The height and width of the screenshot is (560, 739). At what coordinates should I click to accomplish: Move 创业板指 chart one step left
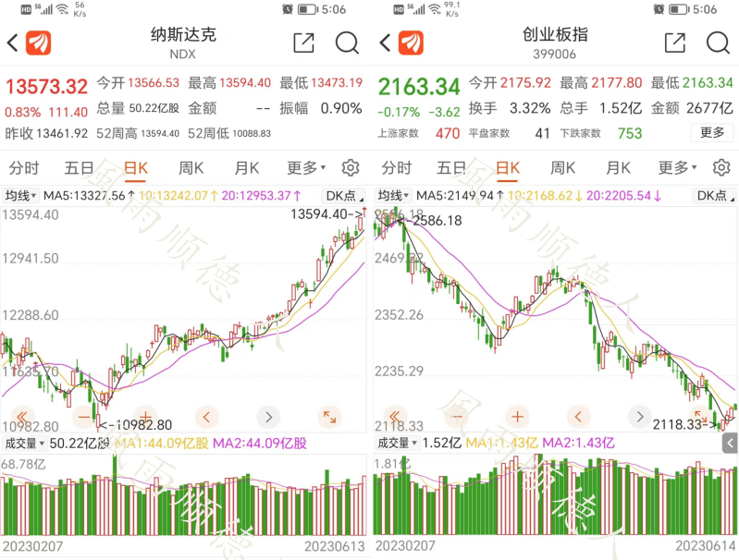coord(578,417)
